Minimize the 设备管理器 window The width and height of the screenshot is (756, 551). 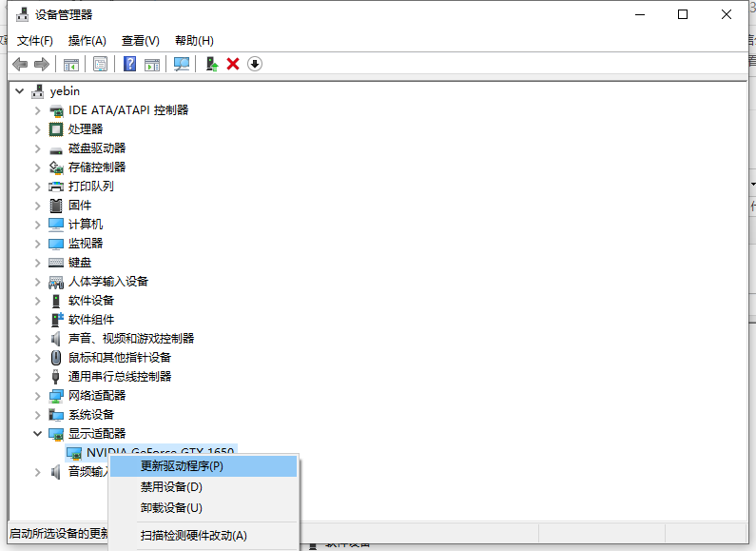640,14
